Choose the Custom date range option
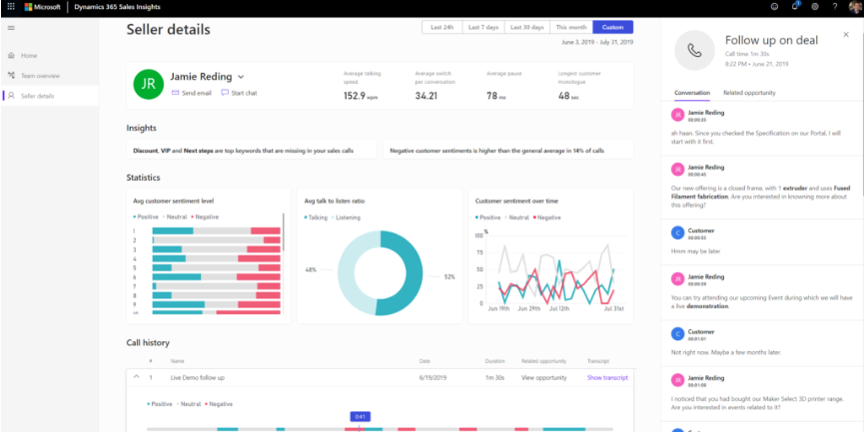Image resolution: width=868 pixels, height=436 pixels. [612, 27]
